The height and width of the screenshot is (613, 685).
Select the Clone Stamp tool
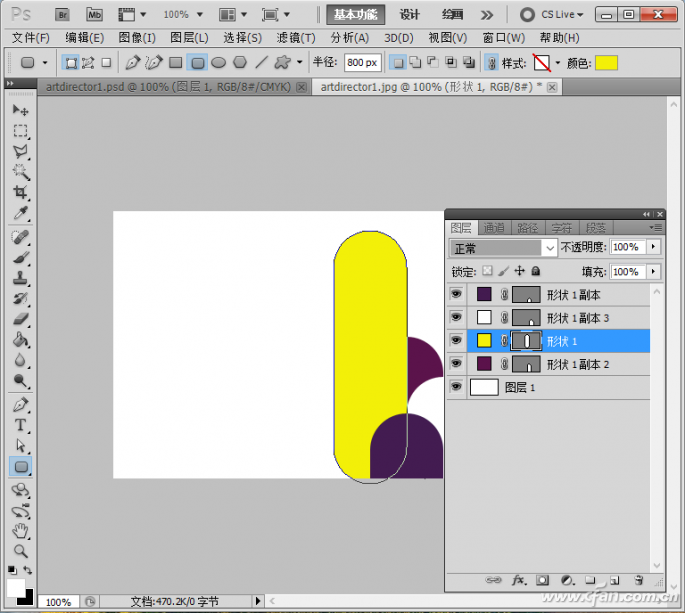[20, 278]
